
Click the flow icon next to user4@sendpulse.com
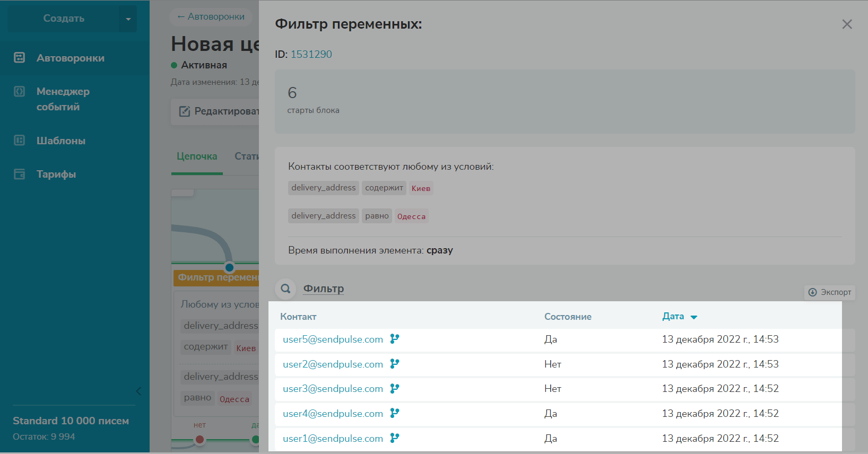tap(395, 413)
